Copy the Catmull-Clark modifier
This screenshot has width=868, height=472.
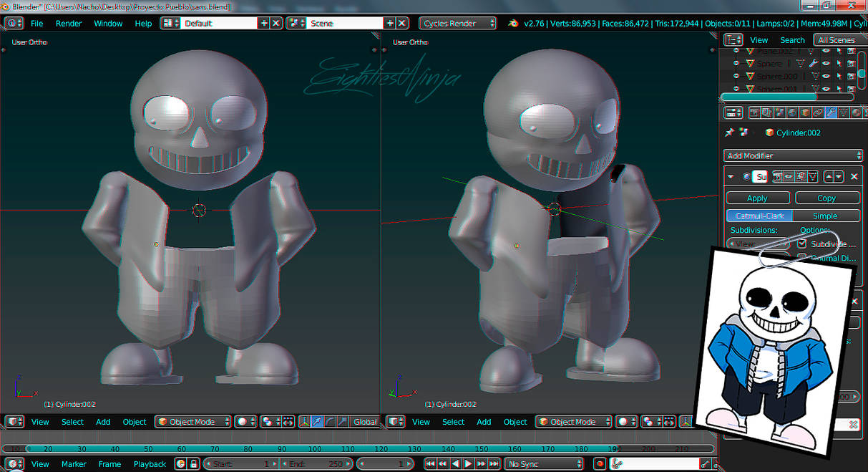click(x=826, y=198)
